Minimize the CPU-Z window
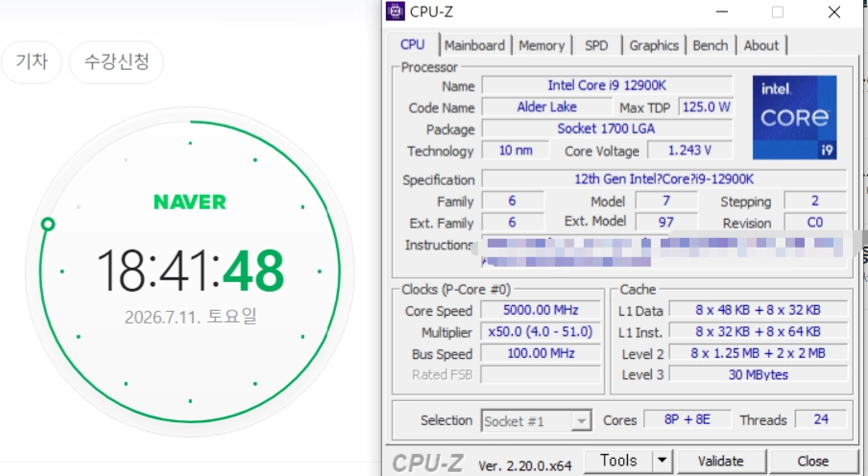The height and width of the screenshot is (476, 868). (x=722, y=12)
